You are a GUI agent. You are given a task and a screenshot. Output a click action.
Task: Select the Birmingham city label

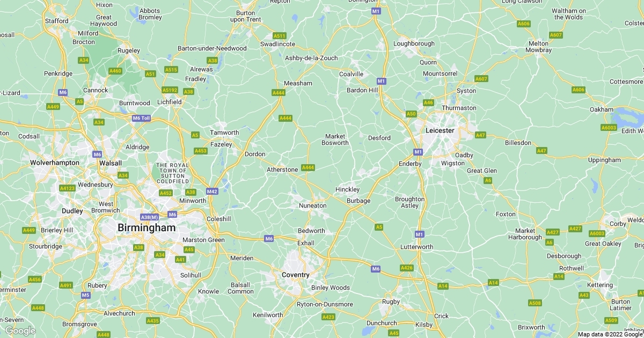[147, 228]
